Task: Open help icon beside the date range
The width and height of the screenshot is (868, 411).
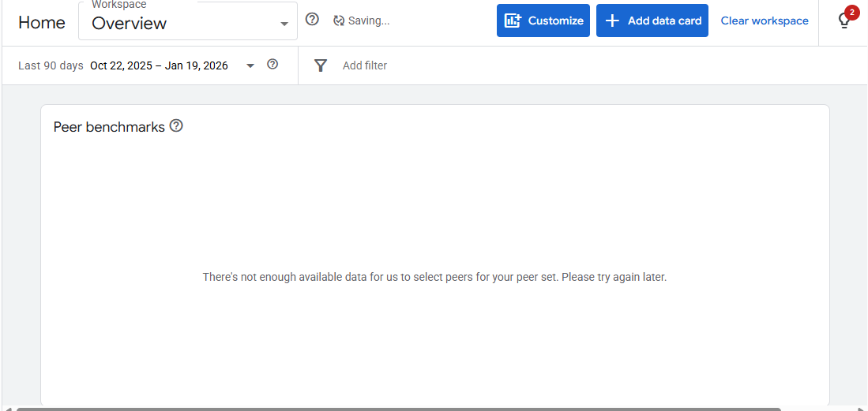Action: [x=272, y=65]
